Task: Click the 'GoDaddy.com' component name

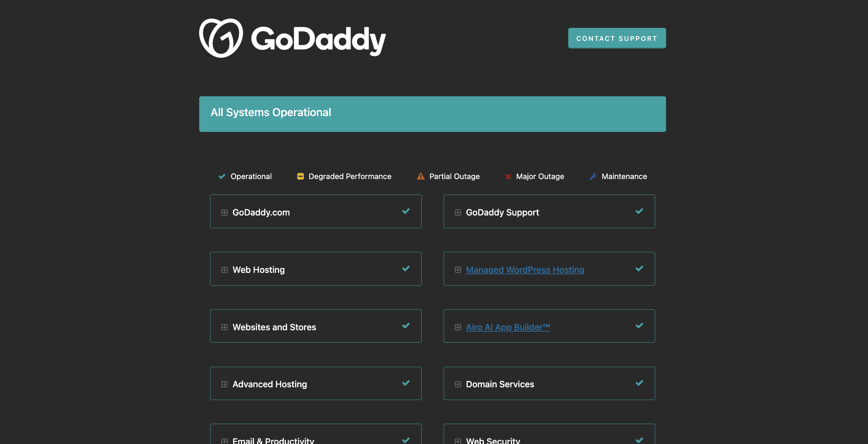Action: (261, 212)
